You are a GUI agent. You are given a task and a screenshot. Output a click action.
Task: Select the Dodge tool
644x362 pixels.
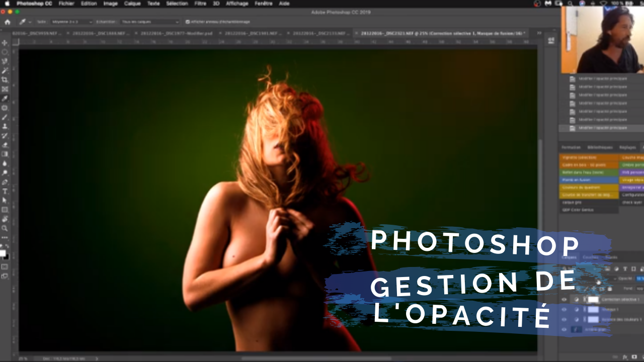[5, 172]
